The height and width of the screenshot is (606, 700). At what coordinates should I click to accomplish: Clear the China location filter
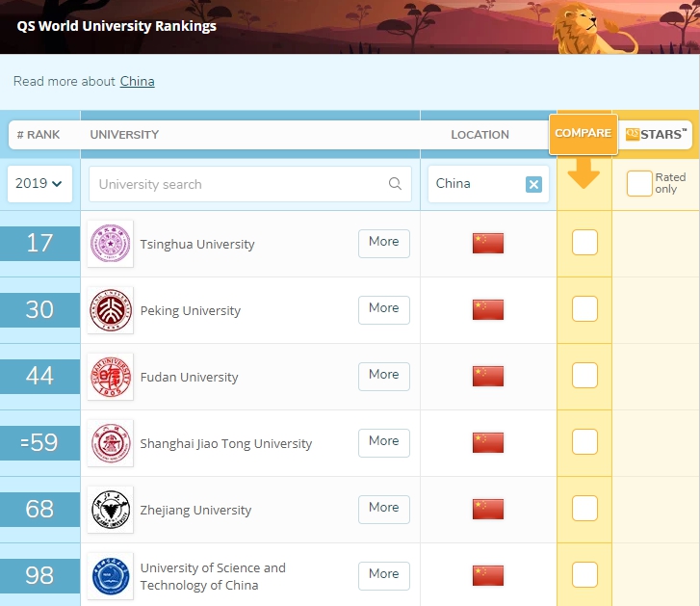[x=533, y=184]
